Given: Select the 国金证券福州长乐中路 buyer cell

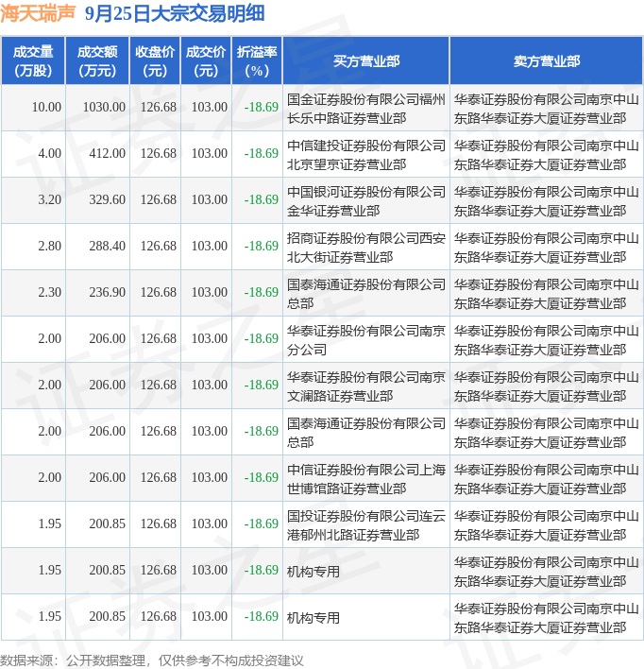Looking at the screenshot, I should (x=366, y=108).
